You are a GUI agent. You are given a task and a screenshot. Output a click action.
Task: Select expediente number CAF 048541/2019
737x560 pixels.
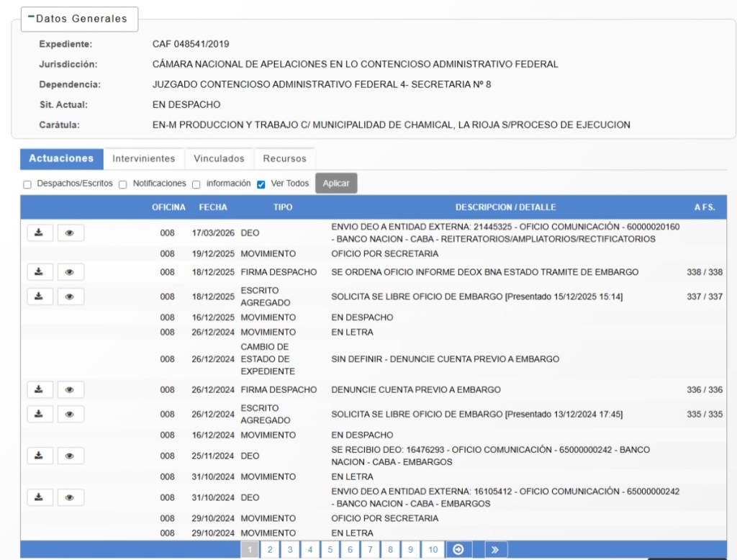click(191, 44)
